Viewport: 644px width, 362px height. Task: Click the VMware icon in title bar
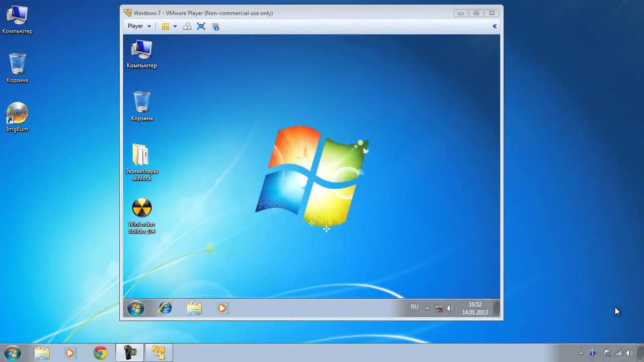[x=128, y=13]
